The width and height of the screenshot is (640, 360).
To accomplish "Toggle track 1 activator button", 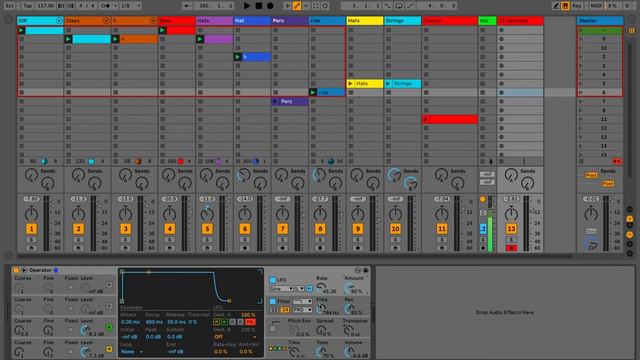I will (31, 229).
